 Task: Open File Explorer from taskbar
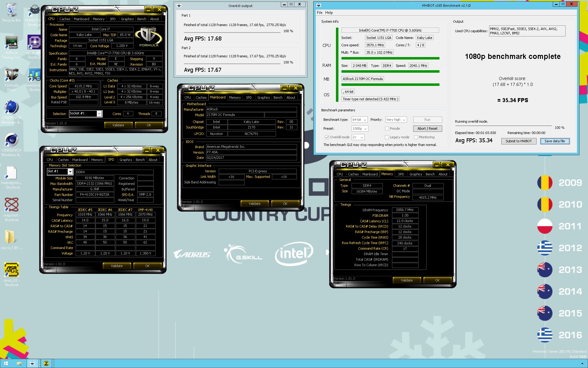pyautogui.click(x=19, y=363)
